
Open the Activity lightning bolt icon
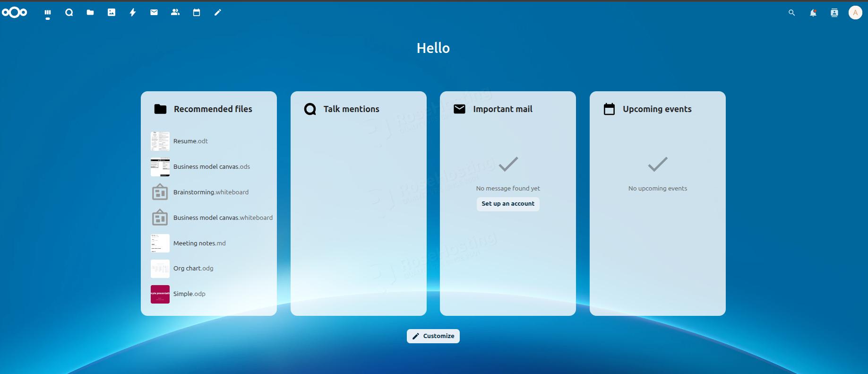[133, 13]
